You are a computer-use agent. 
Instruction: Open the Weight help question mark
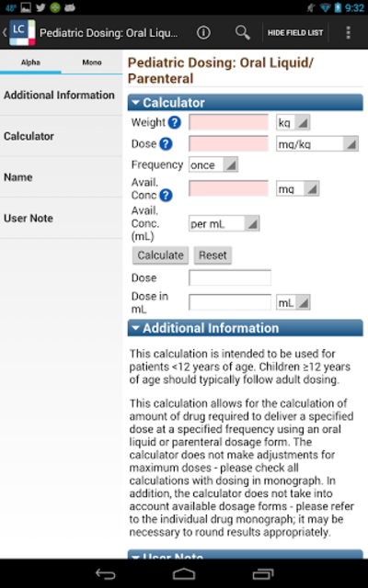click(174, 122)
